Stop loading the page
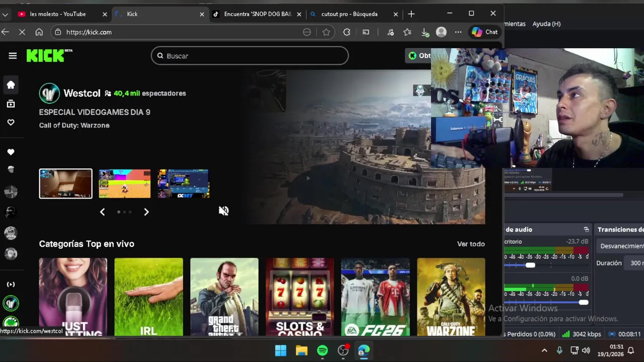644x362 pixels. (x=22, y=32)
